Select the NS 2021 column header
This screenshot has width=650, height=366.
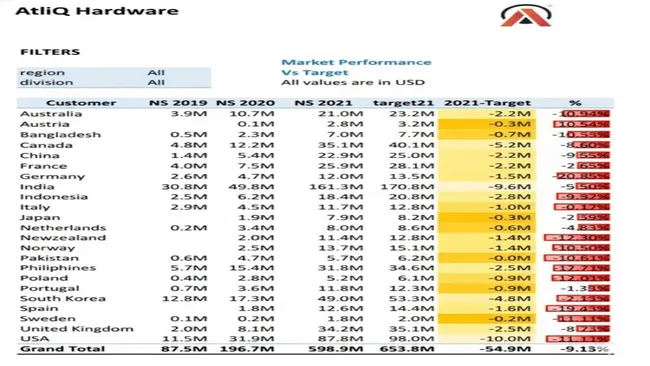(x=323, y=103)
